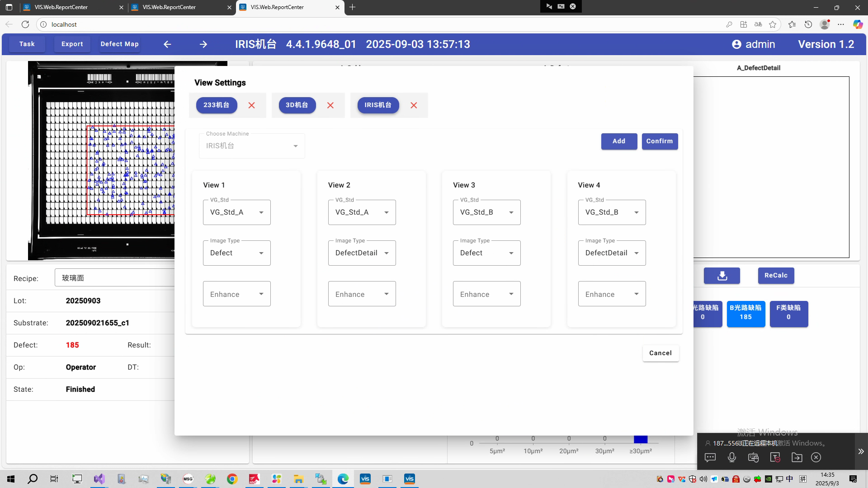Screen dimensions: 868x488
Task: Open View 1 VG_Std dropdown
Action: (x=237, y=212)
